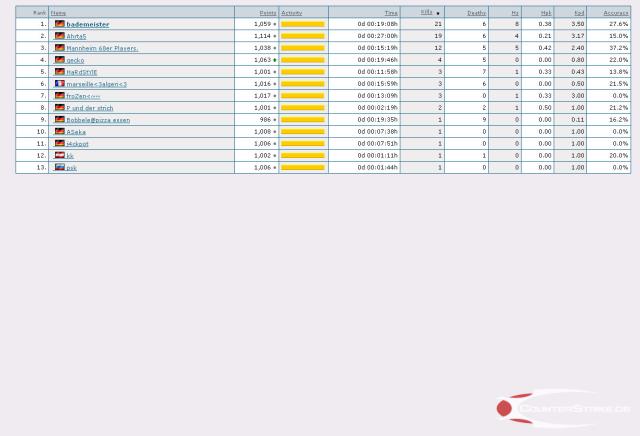The image size is (640, 436).
Task: Open player HaRdStYlE's profile link
Action: click(82, 72)
